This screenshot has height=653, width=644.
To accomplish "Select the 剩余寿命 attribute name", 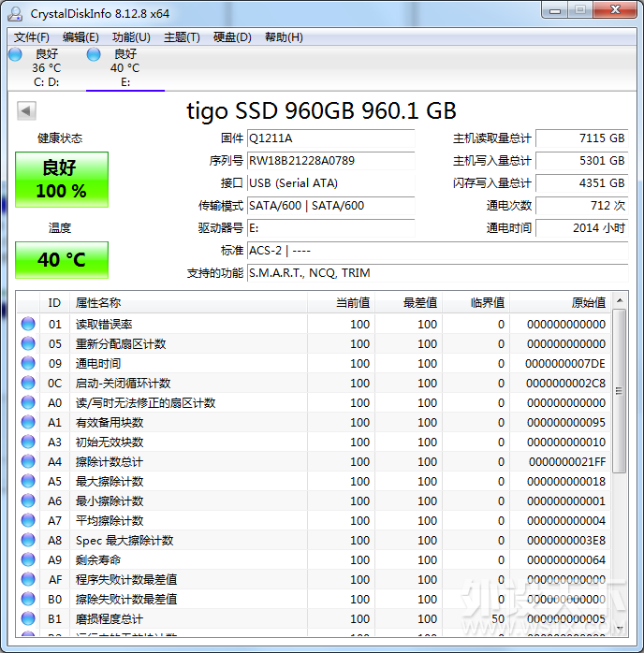I will tap(98, 560).
